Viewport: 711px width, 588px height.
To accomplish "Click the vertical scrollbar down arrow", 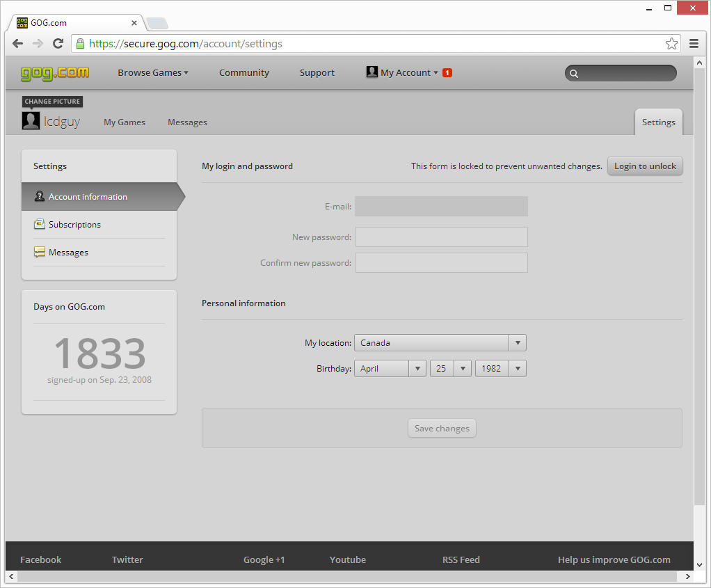I will click(x=699, y=565).
